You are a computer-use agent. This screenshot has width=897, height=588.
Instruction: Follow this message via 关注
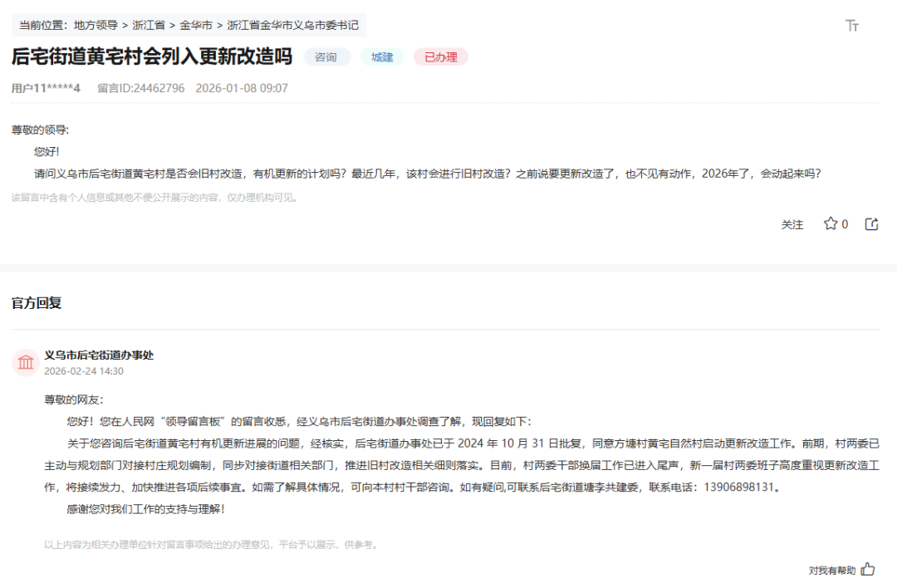pyautogui.click(x=792, y=224)
